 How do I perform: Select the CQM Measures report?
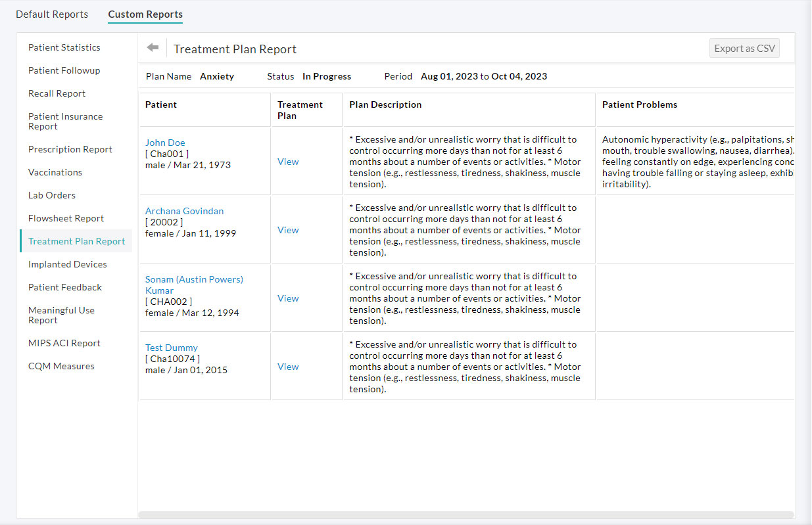(x=61, y=366)
